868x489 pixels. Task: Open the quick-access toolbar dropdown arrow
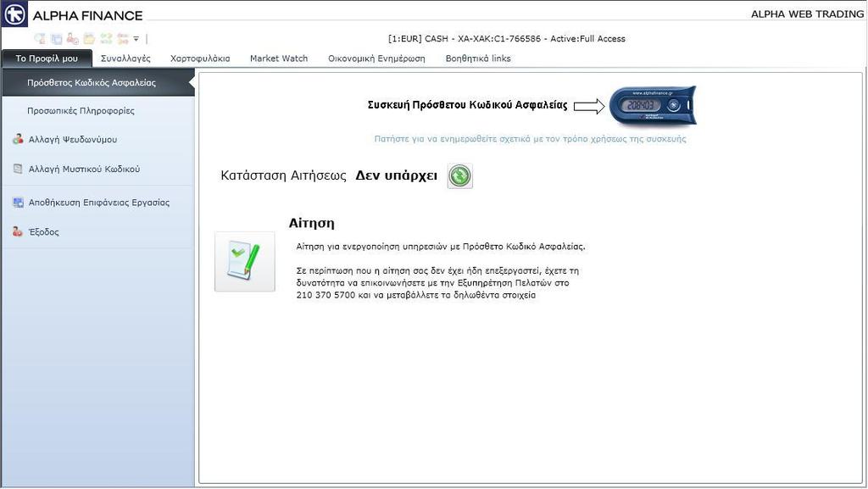pyautogui.click(x=136, y=39)
